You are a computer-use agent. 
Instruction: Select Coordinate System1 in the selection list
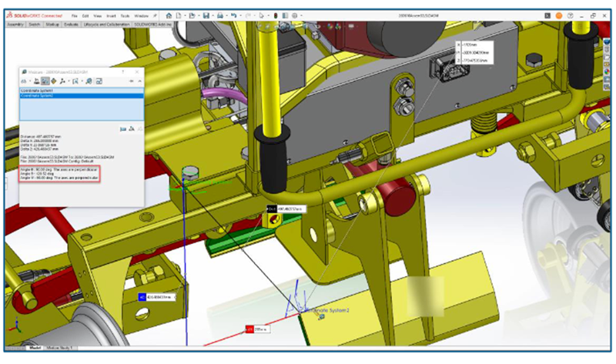pos(82,91)
